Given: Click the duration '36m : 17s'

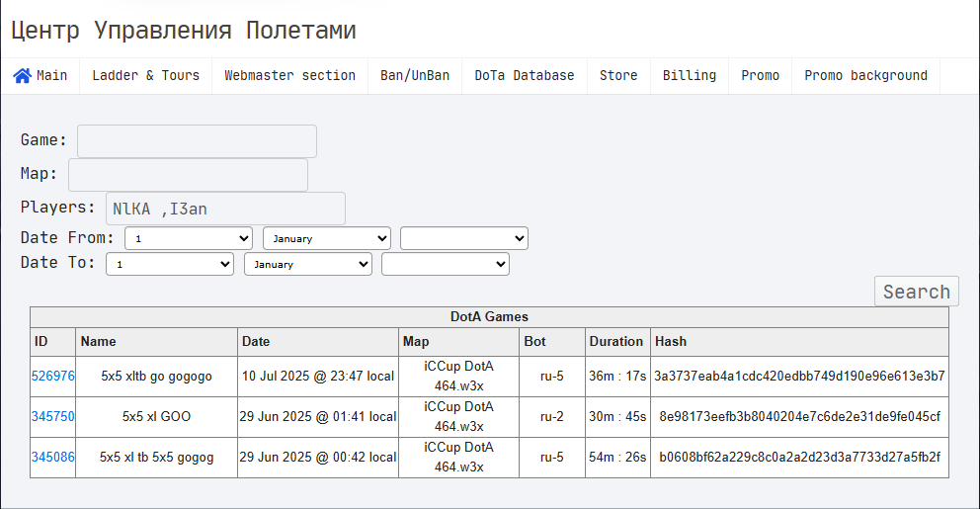Looking at the screenshot, I should pos(617,376).
